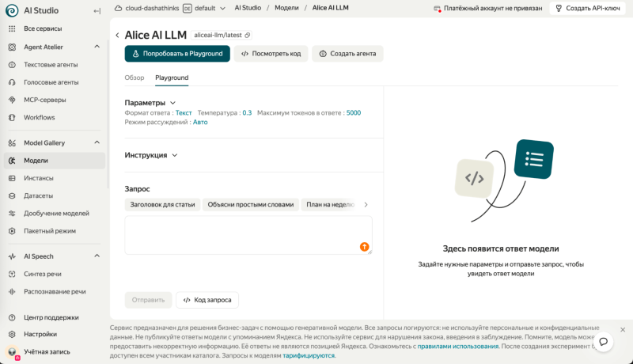Click the Синтез речи icon
Screen dimensions: 633x364
click(x=12, y=274)
